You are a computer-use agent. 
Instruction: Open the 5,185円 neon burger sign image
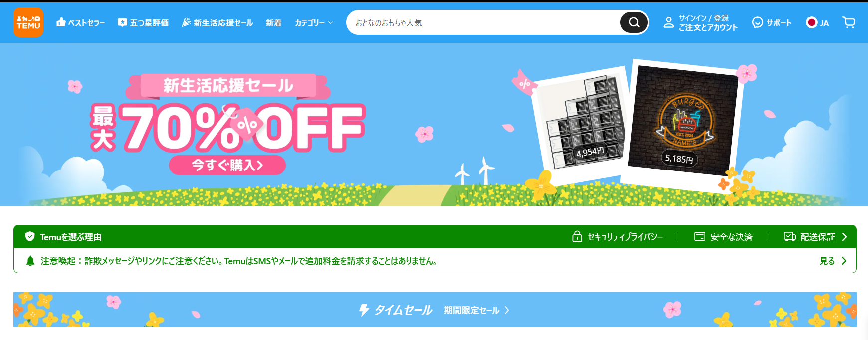pyautogui.click(x=682, y=122)
